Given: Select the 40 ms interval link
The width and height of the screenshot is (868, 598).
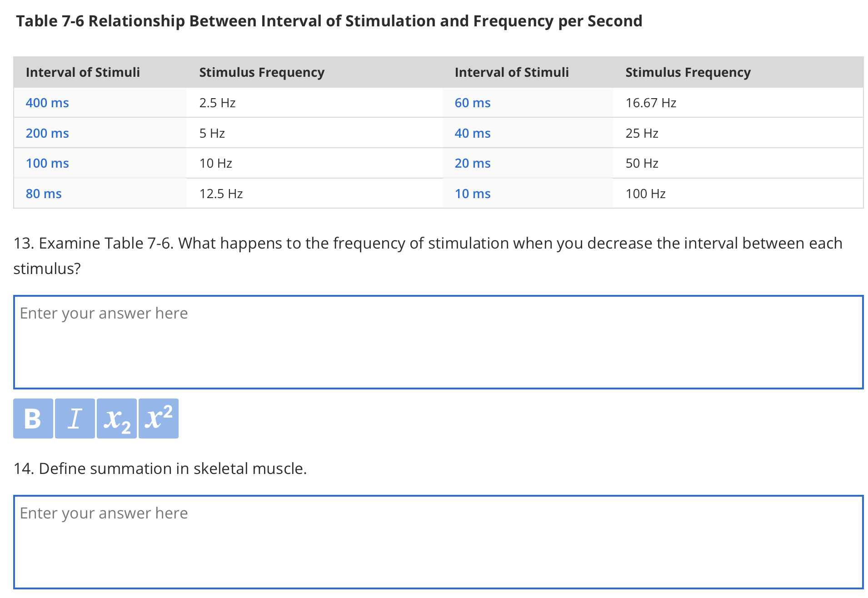Looking at the screenshot, I should 473,133.
